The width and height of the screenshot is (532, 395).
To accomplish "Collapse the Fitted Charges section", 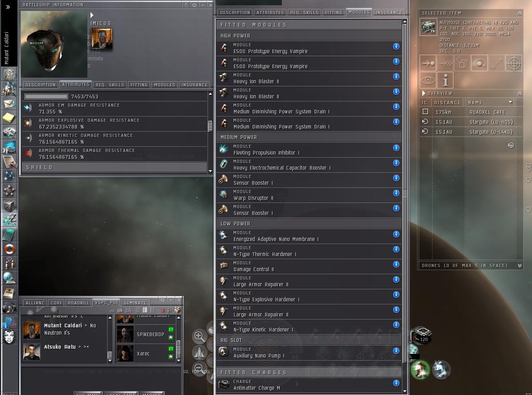I will 309,373.
